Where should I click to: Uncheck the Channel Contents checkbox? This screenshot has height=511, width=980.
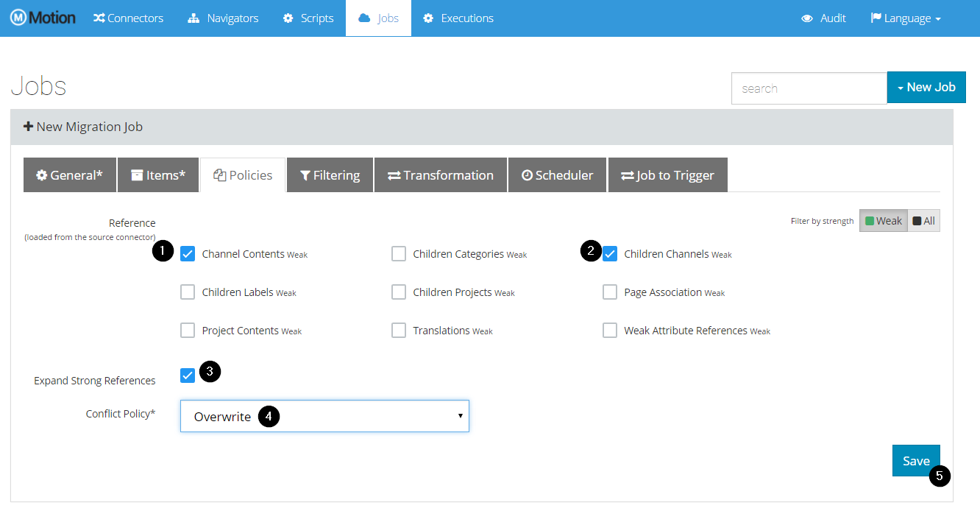(188, 254)
